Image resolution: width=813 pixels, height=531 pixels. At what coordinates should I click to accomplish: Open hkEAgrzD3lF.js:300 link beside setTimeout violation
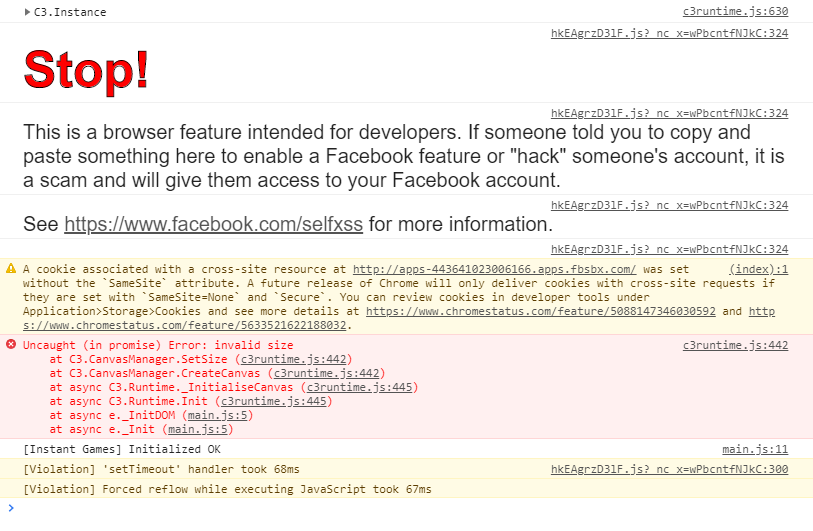coord(669,469)
